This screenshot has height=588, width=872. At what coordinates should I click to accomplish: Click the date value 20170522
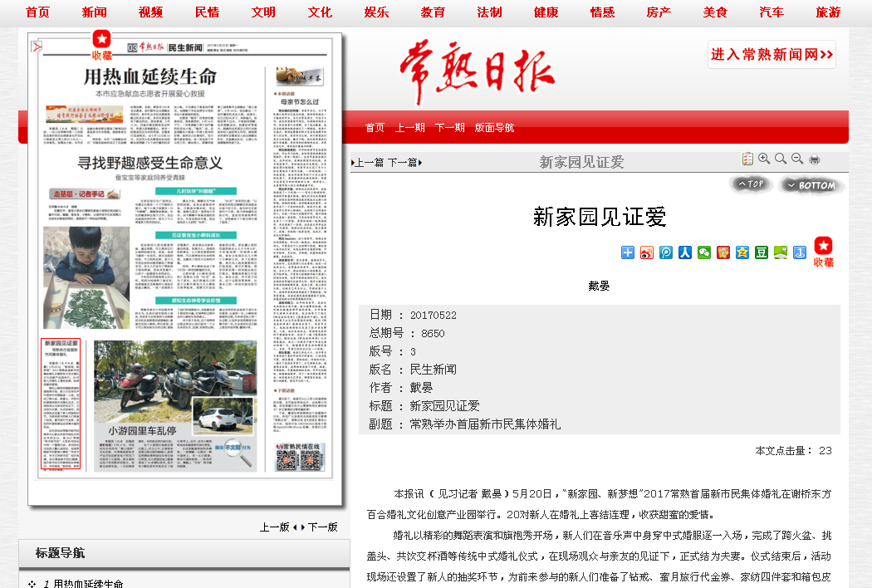point(434,316)
